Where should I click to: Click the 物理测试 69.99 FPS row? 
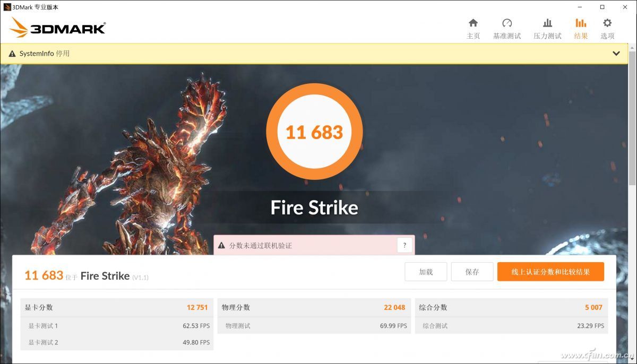tap(314, 326)
